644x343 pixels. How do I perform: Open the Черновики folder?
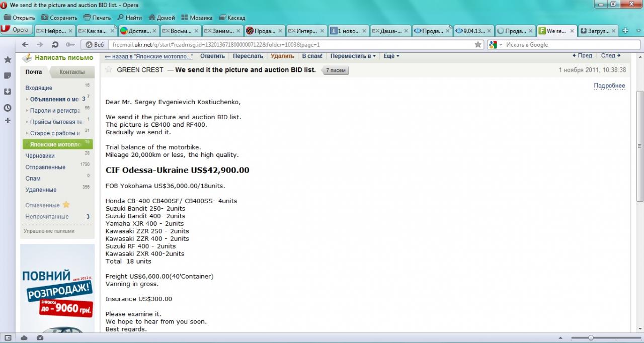click(x=40, y=156)
